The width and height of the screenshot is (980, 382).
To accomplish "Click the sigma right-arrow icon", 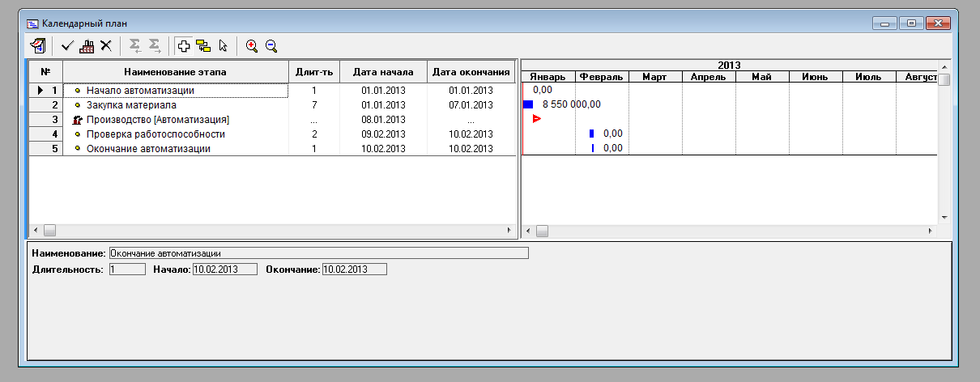I will tap(155, 46).
